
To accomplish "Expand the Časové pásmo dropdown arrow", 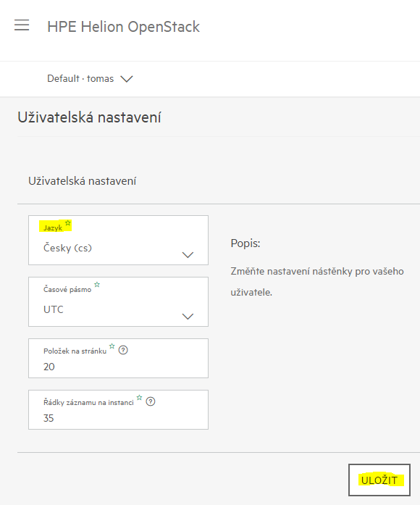I will pos(188,317).
